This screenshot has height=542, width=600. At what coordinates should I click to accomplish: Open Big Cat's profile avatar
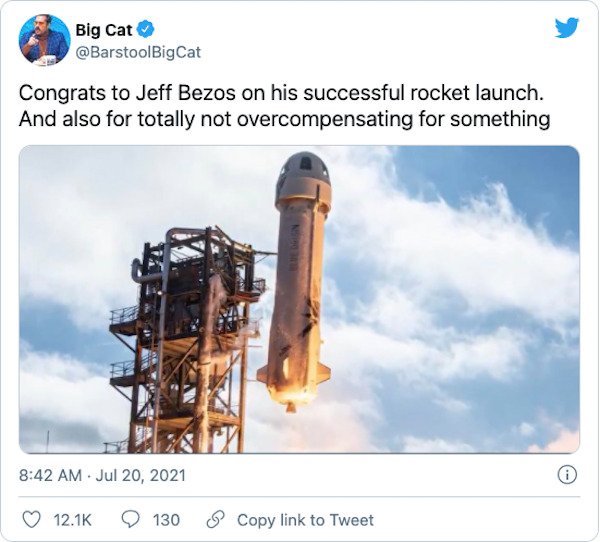[x=44, y=40]
